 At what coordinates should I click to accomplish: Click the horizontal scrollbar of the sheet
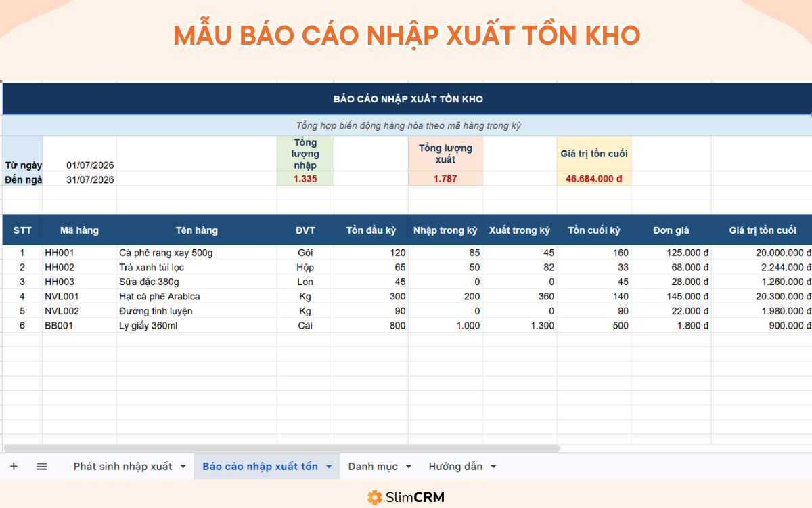[x=282, y=448]
